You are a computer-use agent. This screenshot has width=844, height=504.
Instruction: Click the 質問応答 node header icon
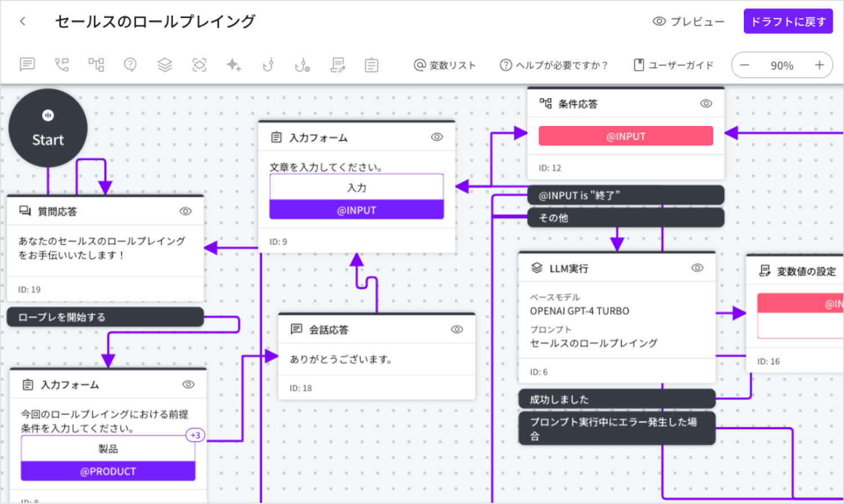click(x=25, y=211)
